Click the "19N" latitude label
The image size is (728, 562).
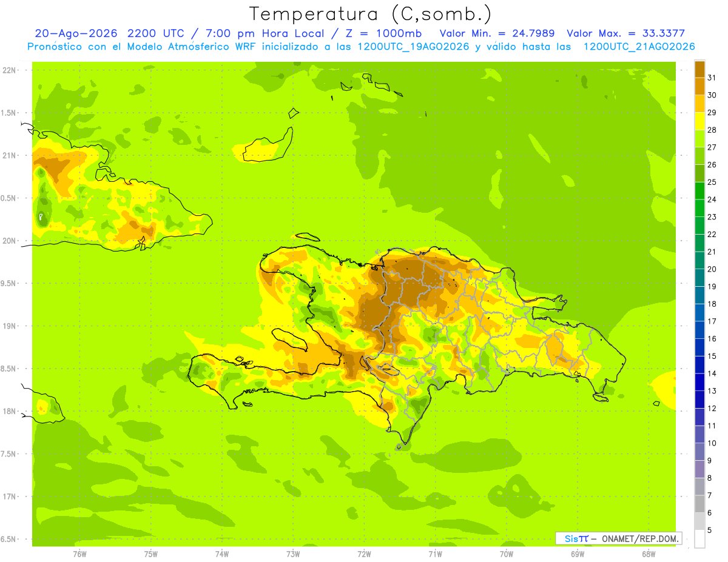coord(10,326)
